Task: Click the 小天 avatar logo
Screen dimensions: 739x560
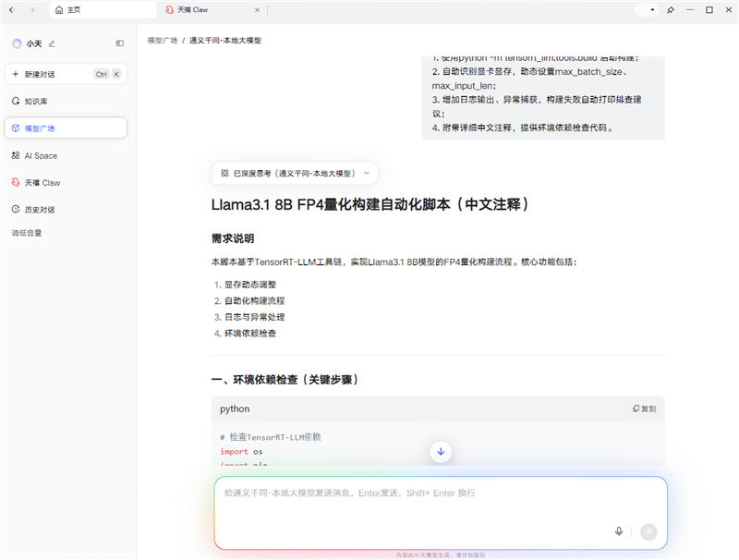Action: point(17,43)
